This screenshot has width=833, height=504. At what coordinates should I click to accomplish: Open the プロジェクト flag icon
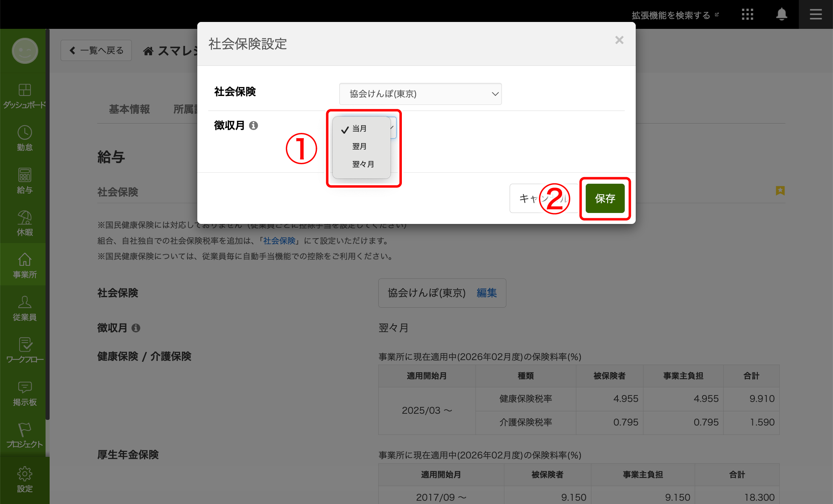[x=24, y=430]
